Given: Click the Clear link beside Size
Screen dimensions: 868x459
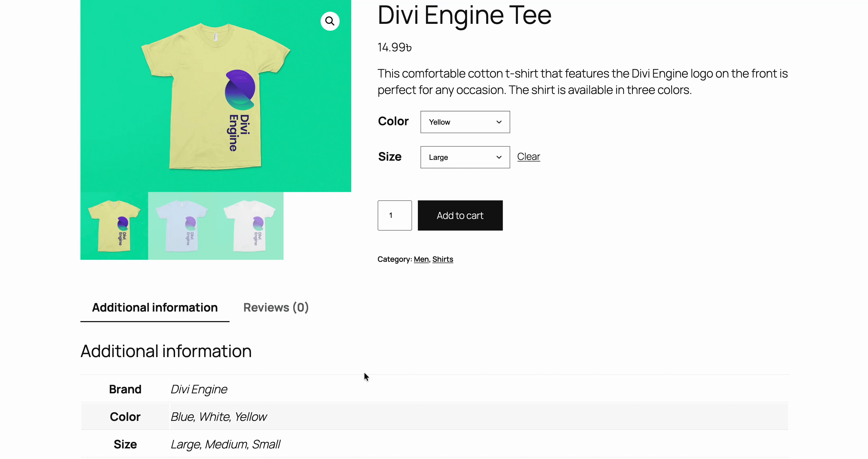Looking at the screenshot, I should pyautogui.click(x=528, y=156).
